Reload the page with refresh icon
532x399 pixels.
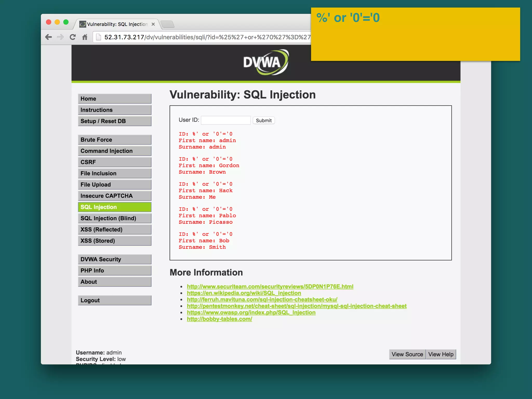(x=73, y=37)
